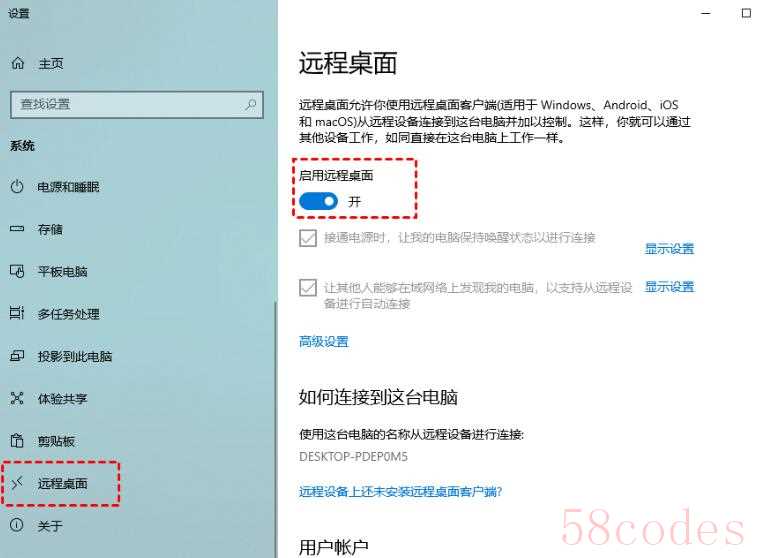This screenshot has height=558, width=760.
Task: Click the multitasking (多任务处理) icon
Action: point(17,313)
